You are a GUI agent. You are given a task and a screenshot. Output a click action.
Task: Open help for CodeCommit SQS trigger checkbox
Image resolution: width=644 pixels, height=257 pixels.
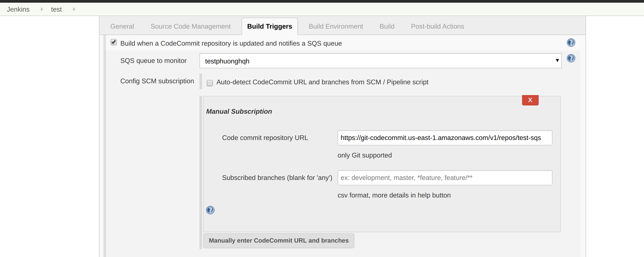pyautogui.click(x=571, y=43)
